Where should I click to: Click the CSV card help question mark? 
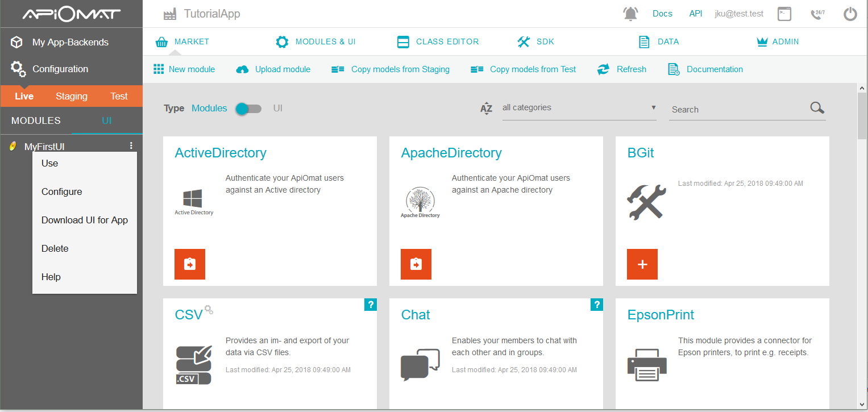pyautogui.click(x=371, y=305)
